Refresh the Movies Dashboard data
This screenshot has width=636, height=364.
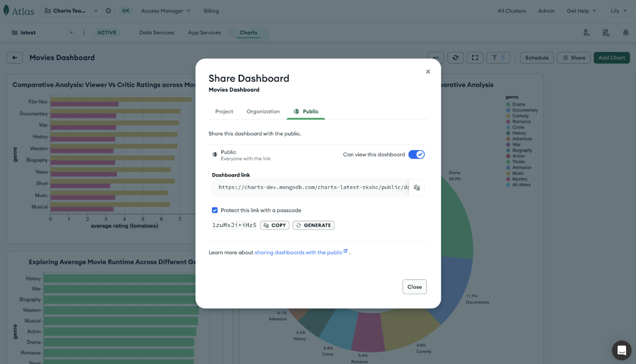(455, 57)
